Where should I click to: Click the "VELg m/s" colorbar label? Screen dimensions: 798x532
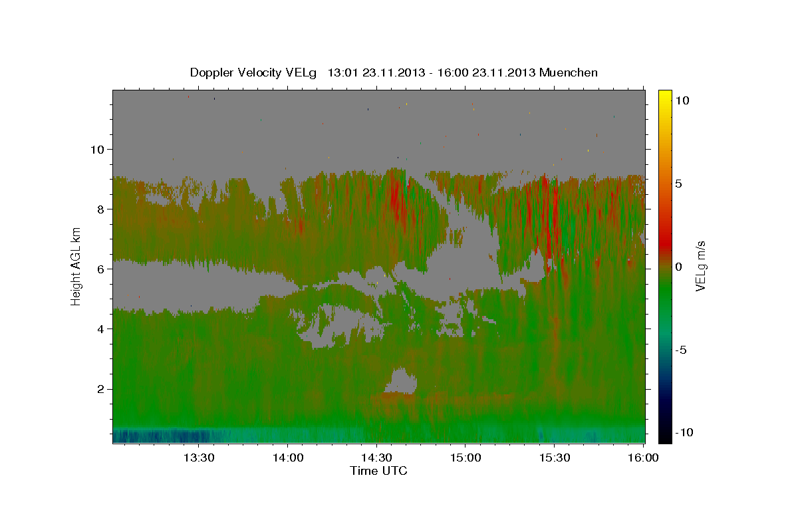700,266
